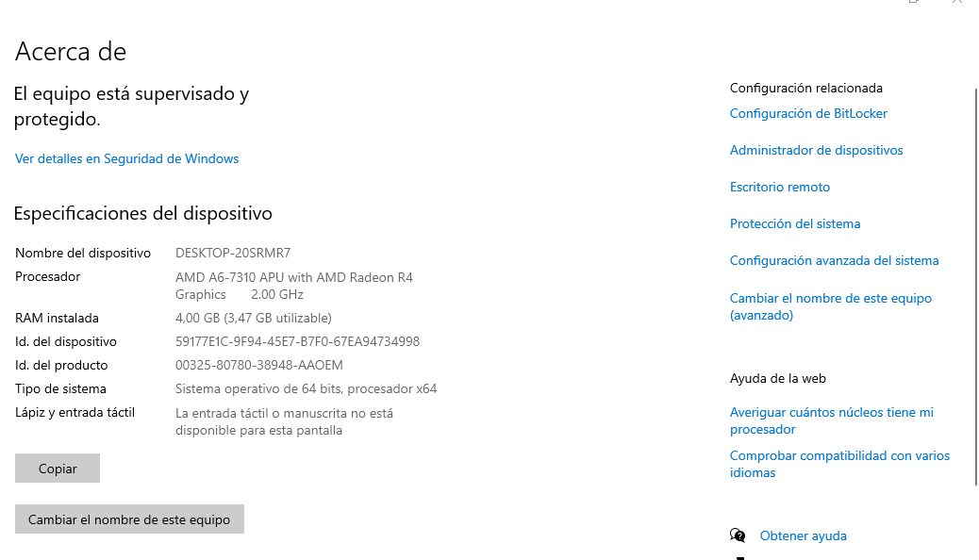This screenshot has height=560, width=979.
Task: Click the Especificaciones del dispositivo heading
Action: coord(142,213)
